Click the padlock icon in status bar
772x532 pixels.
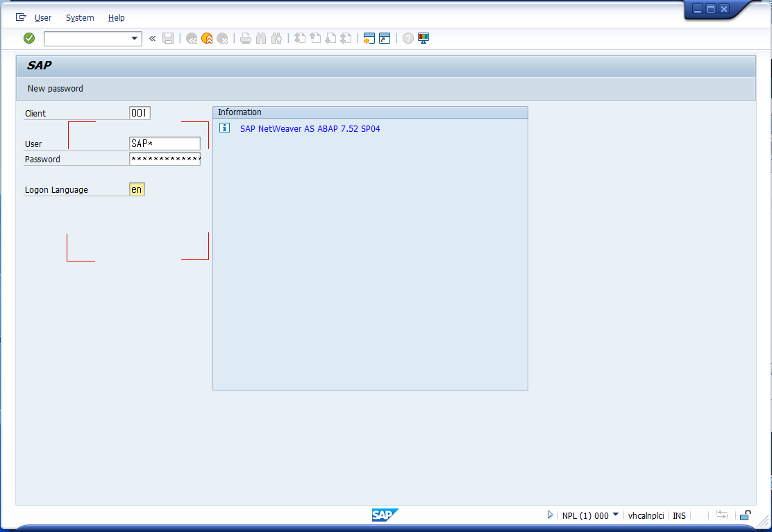(746, 515)
